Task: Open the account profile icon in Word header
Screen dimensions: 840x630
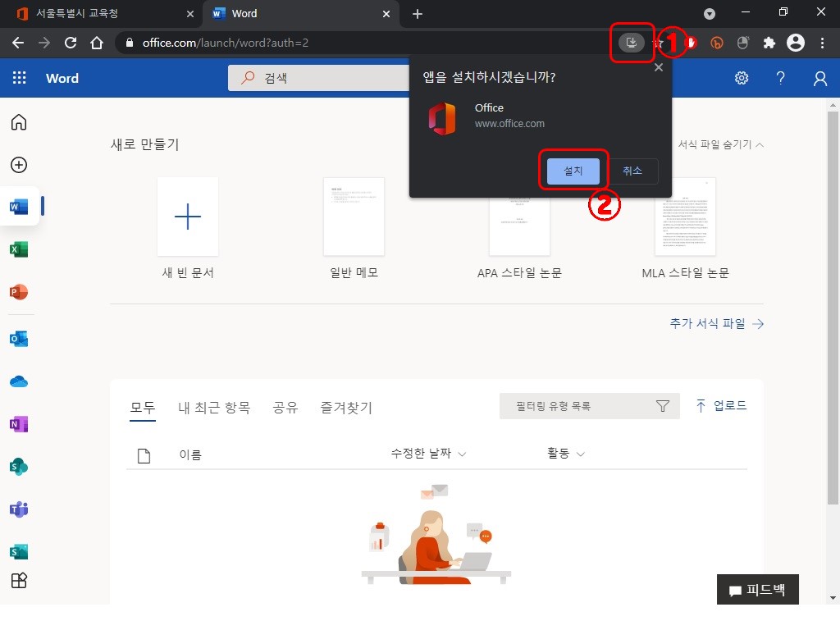Action: [x=820, y=78]
